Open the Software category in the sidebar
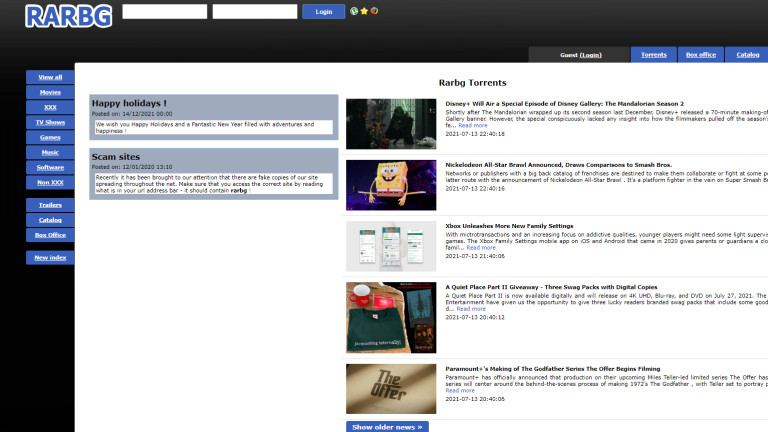This screenshot has width=768, height=432. click(50, 167)
